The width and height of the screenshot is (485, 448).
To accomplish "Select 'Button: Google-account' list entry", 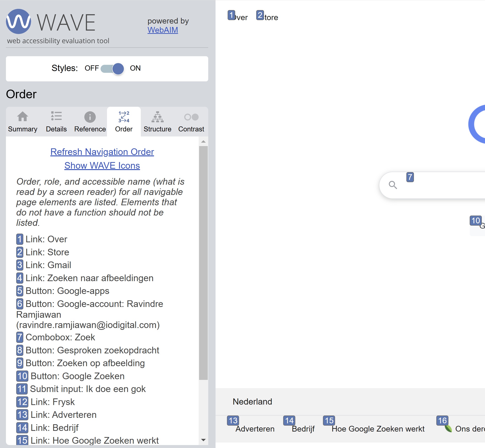I will 90,315.
